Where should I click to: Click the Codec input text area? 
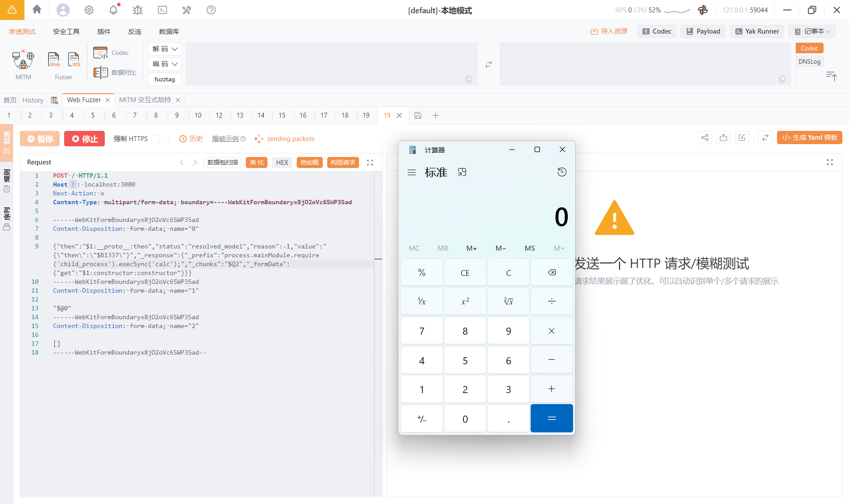(332, 64)
